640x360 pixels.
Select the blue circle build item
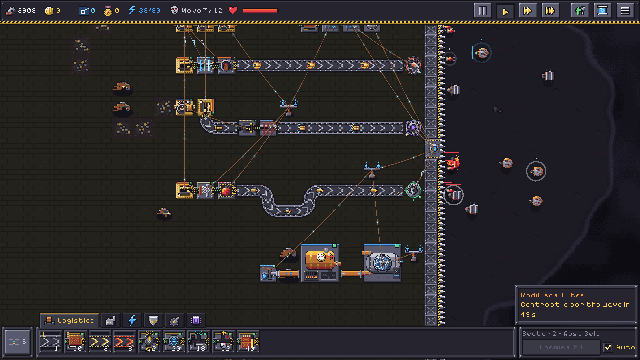point(174,342)
